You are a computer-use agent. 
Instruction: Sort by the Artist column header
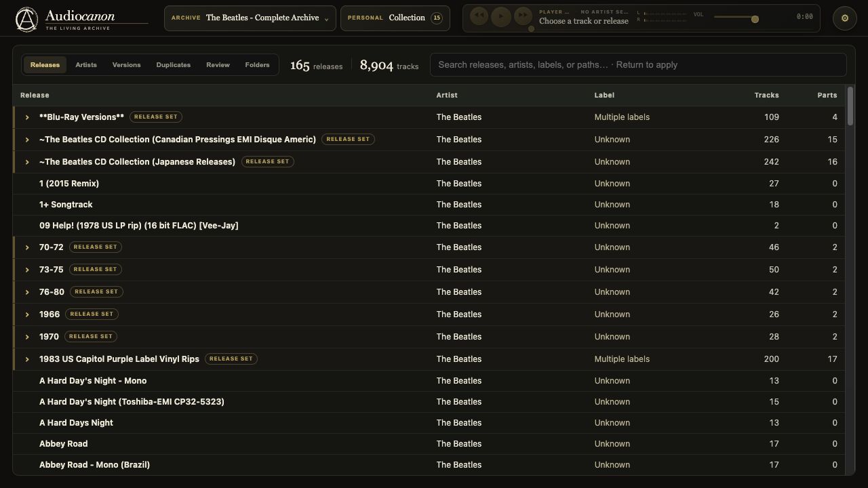(447, 95)
